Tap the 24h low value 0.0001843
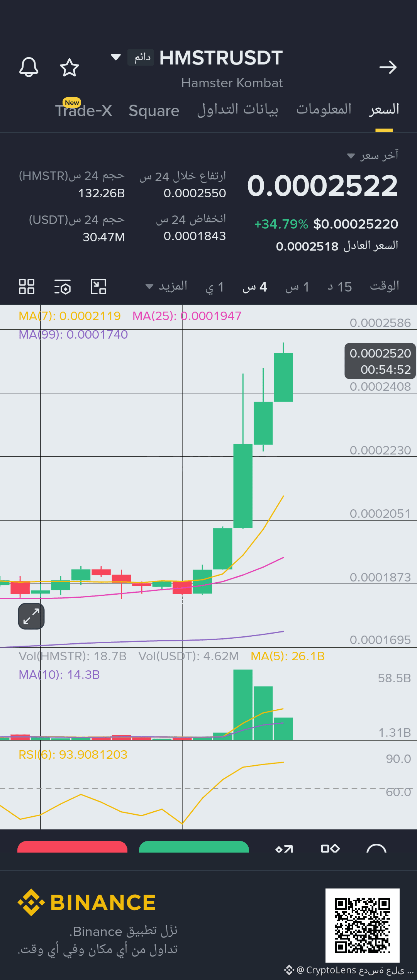The width and height of the screenshot is (417, 980). (195, 236)
